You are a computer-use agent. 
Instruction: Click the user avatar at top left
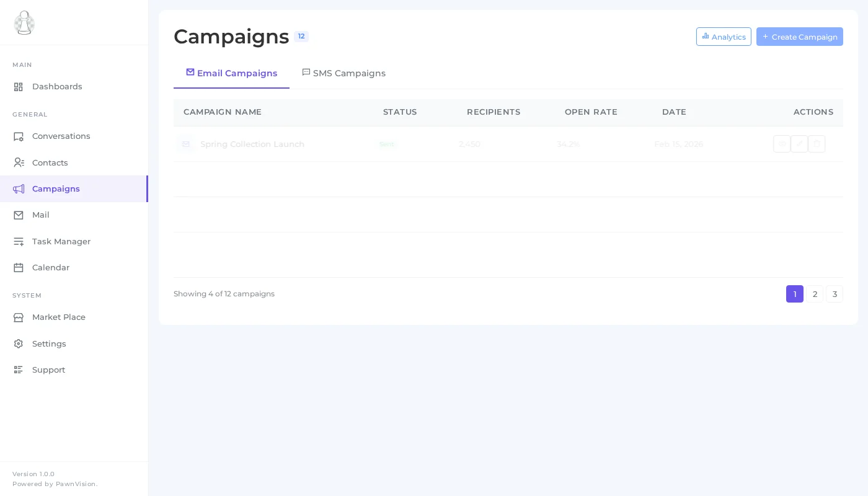24,23
